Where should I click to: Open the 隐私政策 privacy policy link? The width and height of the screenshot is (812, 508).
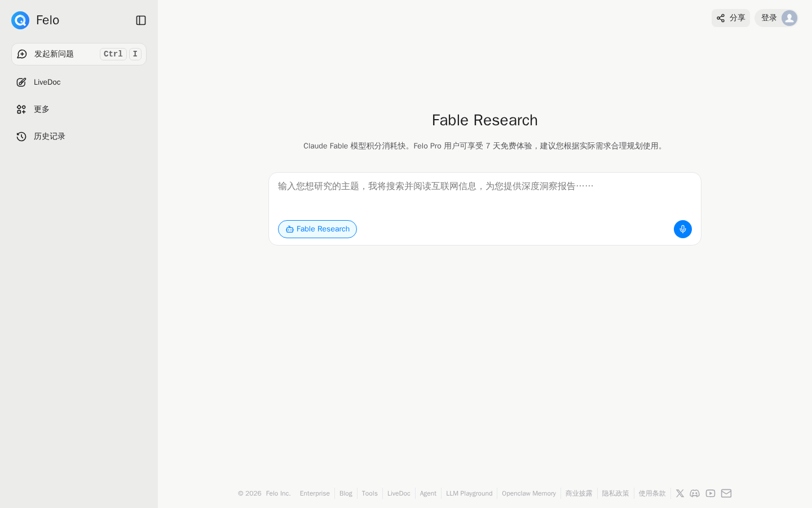coord(615,493)
